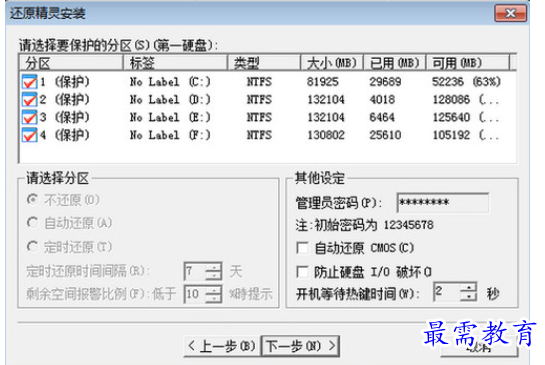The height and width of the screenshot is (365, 545).
Task: Sort by 标签 column header
Action: pyautogui.click(x=176, y=63)
